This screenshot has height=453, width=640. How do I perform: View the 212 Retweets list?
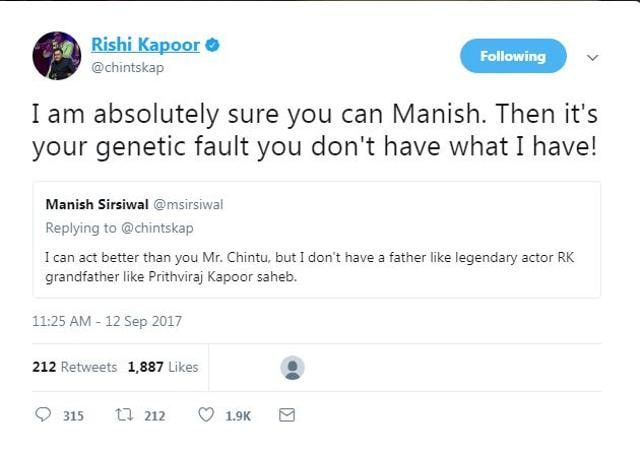(75, 367)
